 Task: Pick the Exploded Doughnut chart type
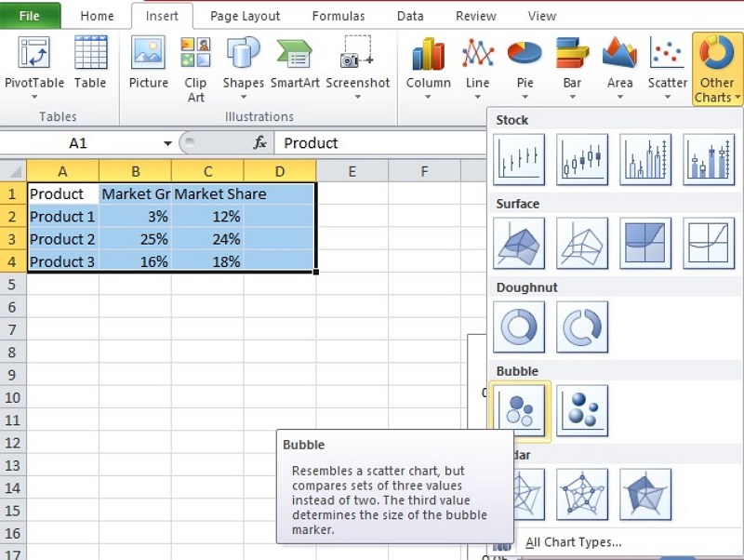(581, 326)
